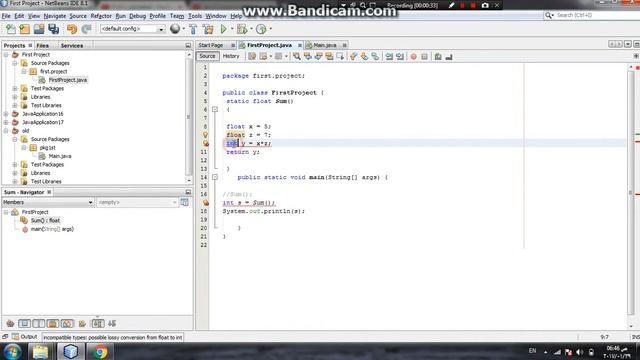Image resolution: width=640 pixels, height=360 pixels.
Task: Select FirstProject.java in Projects tree
Action: pyautogui.click(x=68, y=80)
